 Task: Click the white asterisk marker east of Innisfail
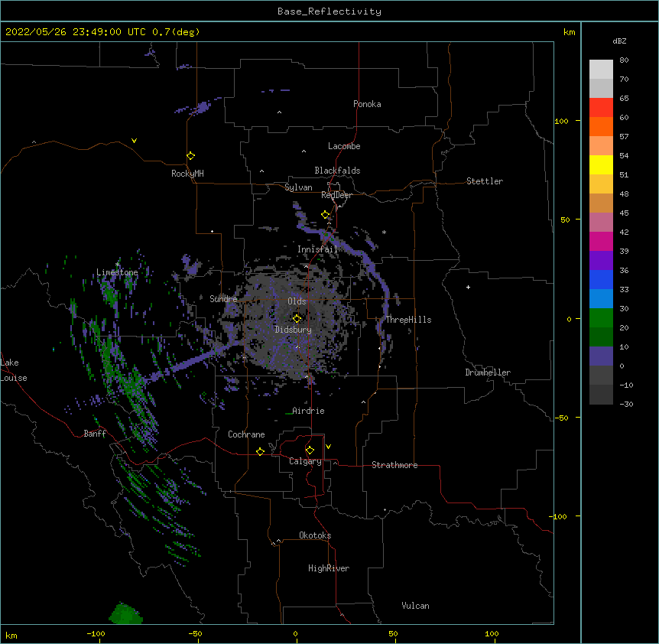coord(384,232)
